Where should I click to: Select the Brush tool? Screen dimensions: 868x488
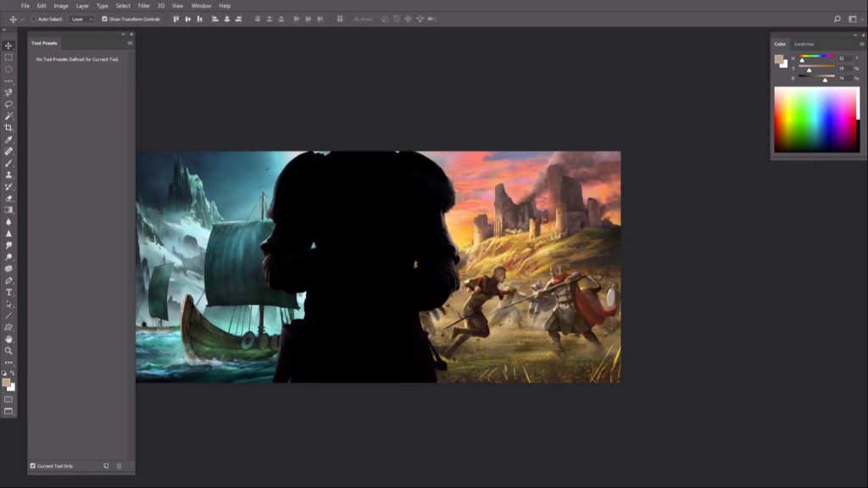click(x=8, y=164)
